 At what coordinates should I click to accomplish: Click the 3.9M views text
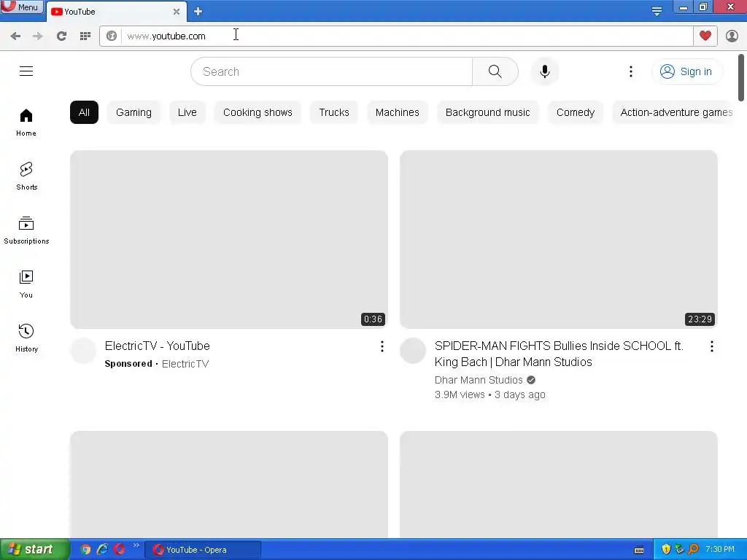[460, 394]
